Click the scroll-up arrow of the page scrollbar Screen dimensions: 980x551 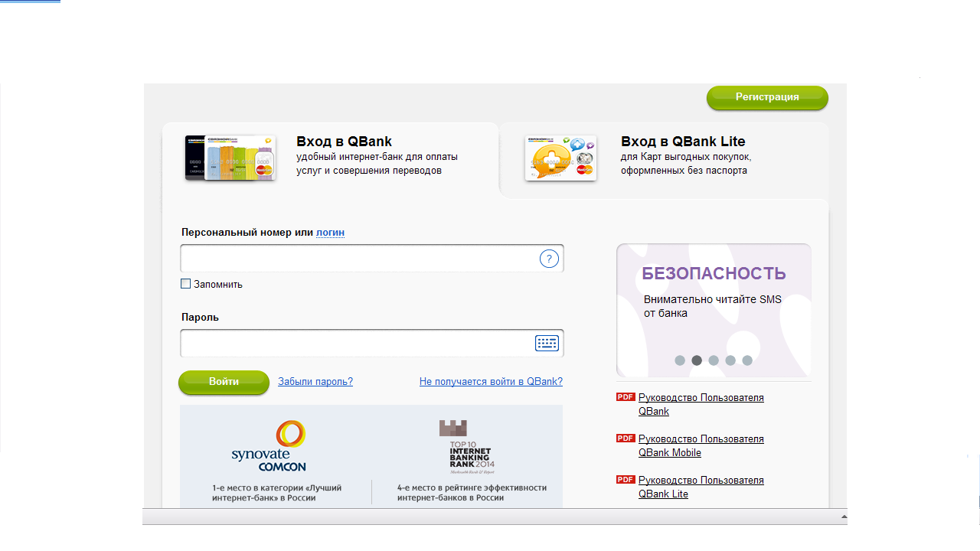click(x=844, y=517)
